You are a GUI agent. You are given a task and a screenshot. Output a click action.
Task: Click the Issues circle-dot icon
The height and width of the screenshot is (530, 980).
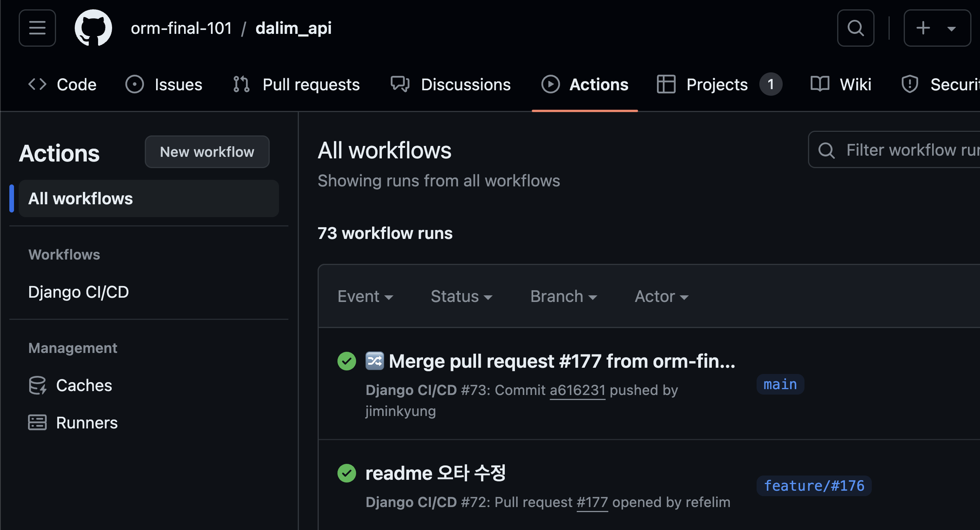[135, 84]
